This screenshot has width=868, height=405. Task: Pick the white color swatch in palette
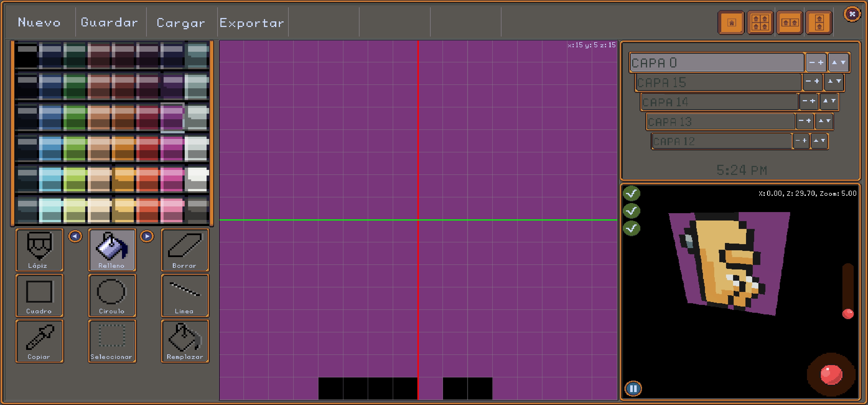click(x=197, y=174)
